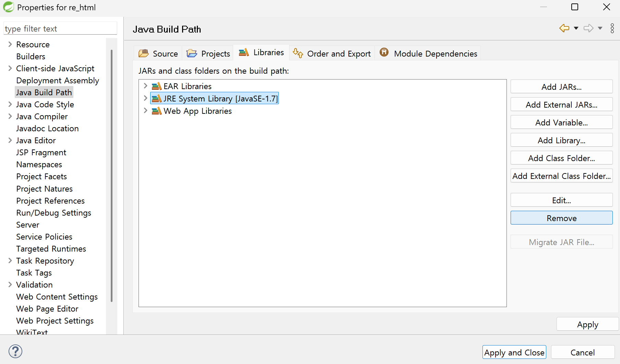
Task: Open Project Facets page
Action: [41, 176]
